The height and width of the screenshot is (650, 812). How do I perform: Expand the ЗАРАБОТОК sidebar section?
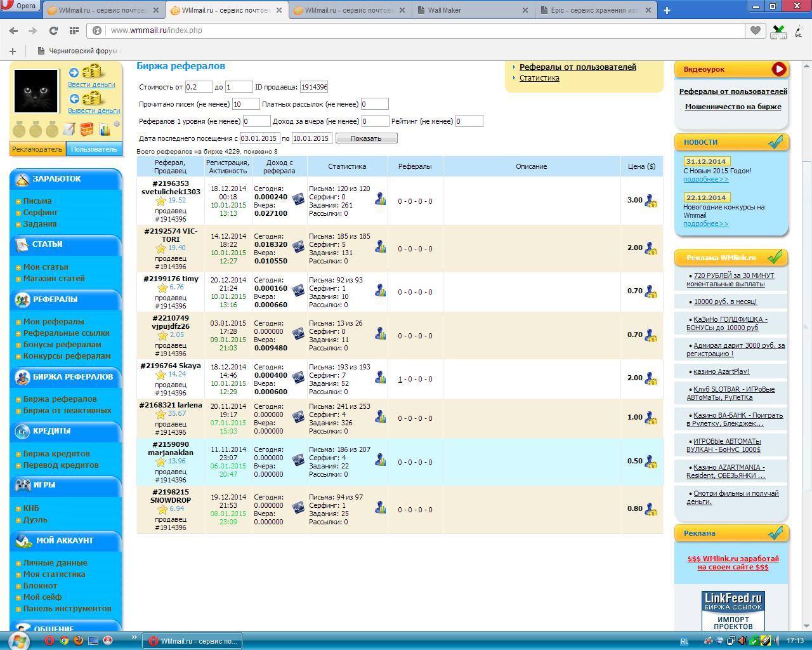(x=57, y=179)
